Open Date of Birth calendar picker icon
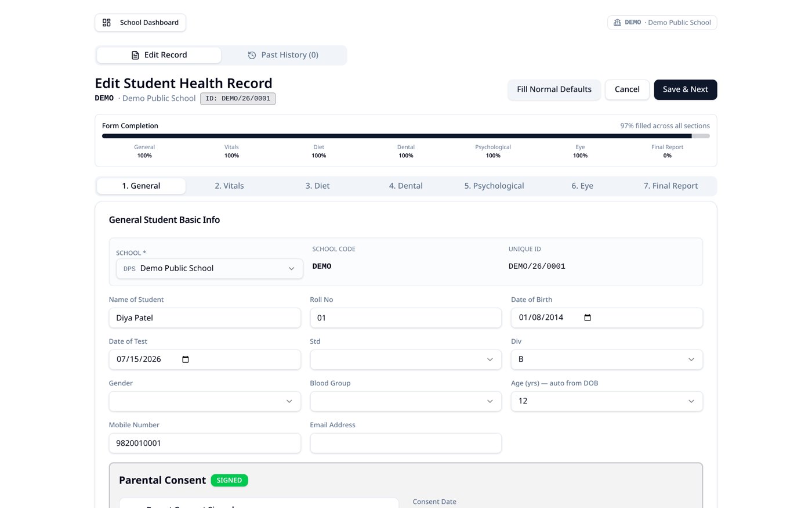Viewport: 812px width, 508px height. pyautogui.click(x=588, y=318)
